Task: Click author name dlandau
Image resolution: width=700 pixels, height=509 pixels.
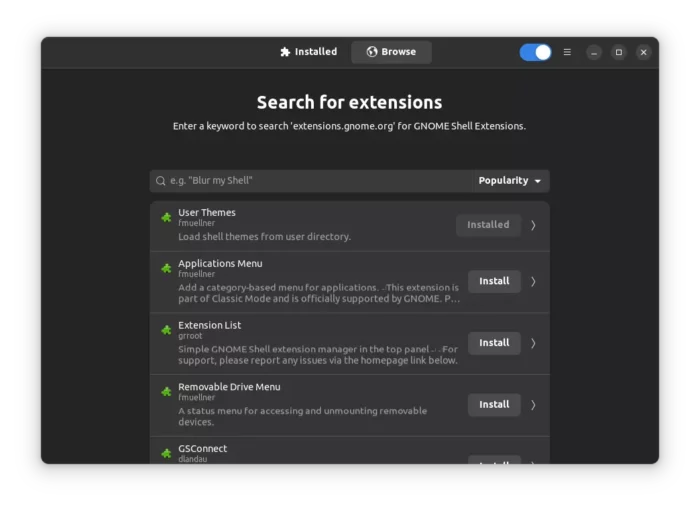Action: tap(192, 459)
